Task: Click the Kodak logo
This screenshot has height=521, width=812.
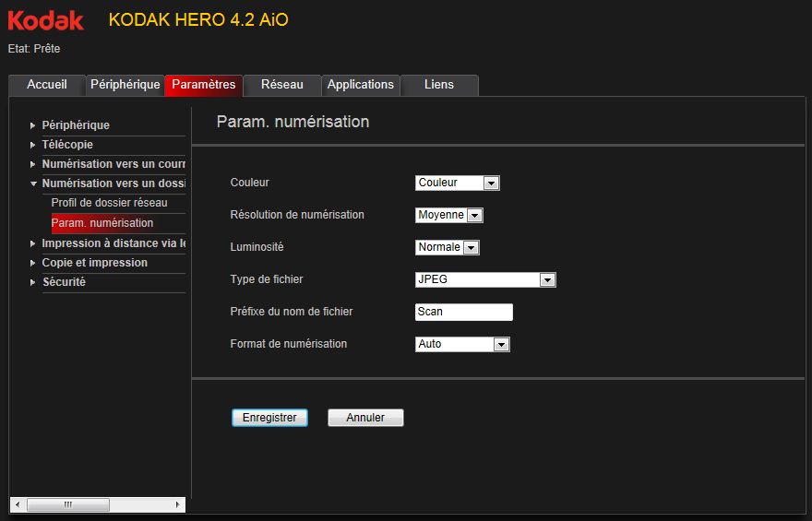Action: pyautogui.click(x=46, y=20)
